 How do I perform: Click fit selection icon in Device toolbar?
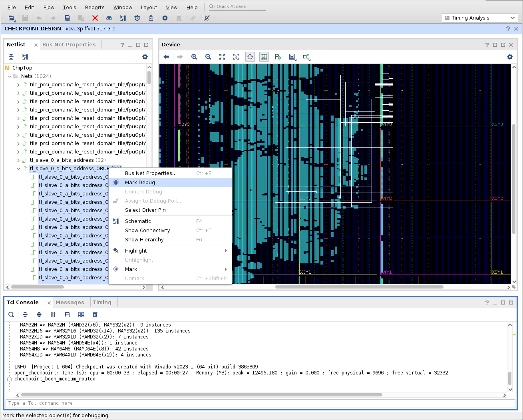pos(236,57)
